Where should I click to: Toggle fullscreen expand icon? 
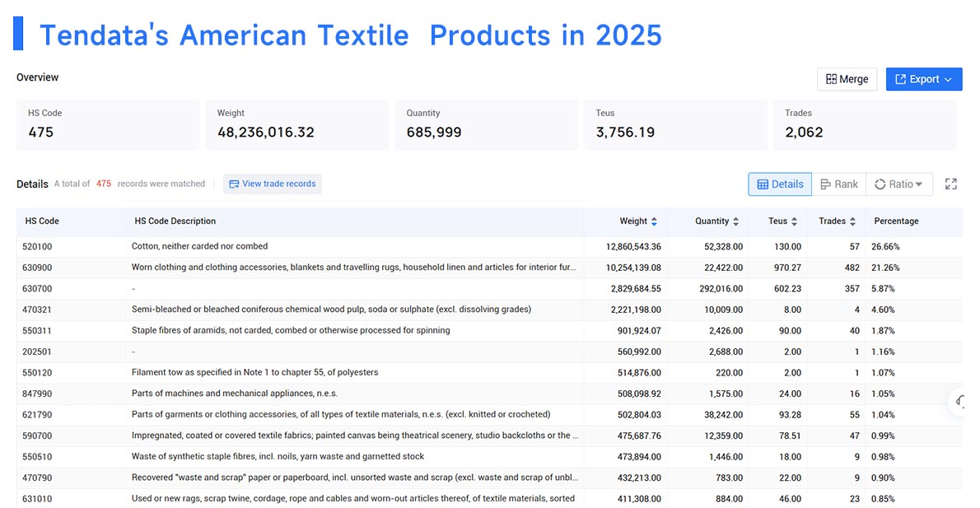coord(950,184)
